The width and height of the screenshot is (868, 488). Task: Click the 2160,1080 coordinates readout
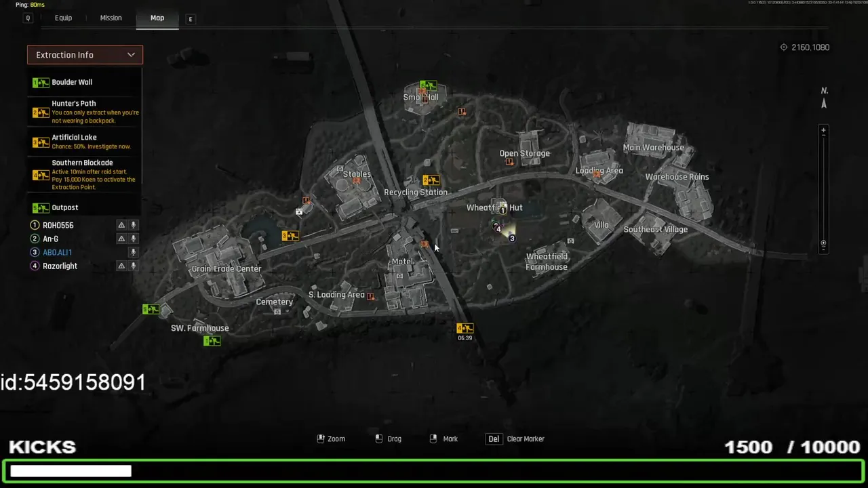(x=810, y=47)
